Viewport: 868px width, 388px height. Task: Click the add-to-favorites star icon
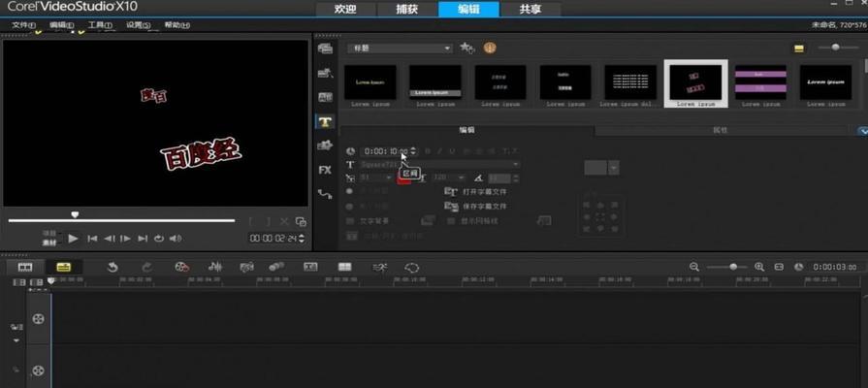(x=466, y=48)
